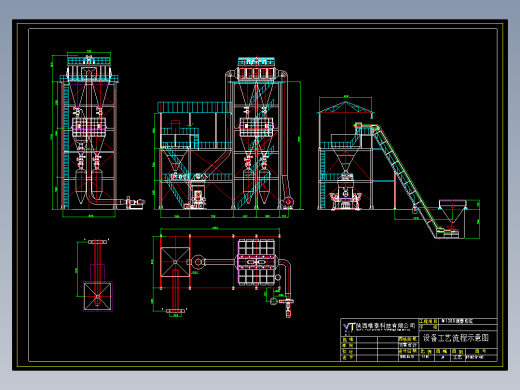Viewport: 520px width, 390px height.
Task: Select the tall tower elevation view with the blower at its base
Action: point(98,133)
